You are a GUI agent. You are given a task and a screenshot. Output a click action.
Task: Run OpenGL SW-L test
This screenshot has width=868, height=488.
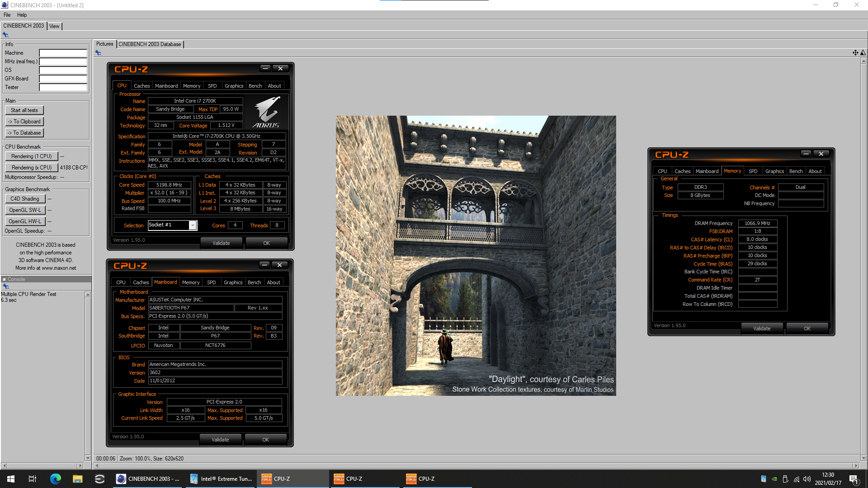(25, 210)
